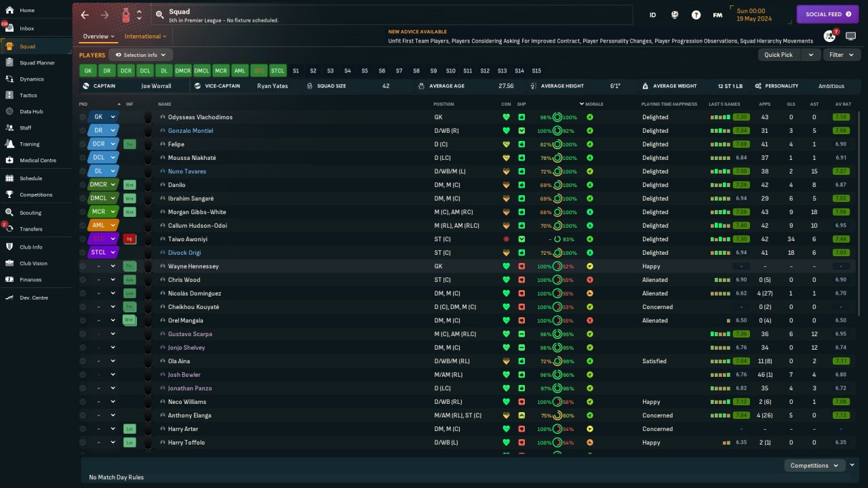The height and width of the screenshot is (488, 868).
Task: Open the staff advice notification icon
Action: pyautogui.click(x=829, y=36)
